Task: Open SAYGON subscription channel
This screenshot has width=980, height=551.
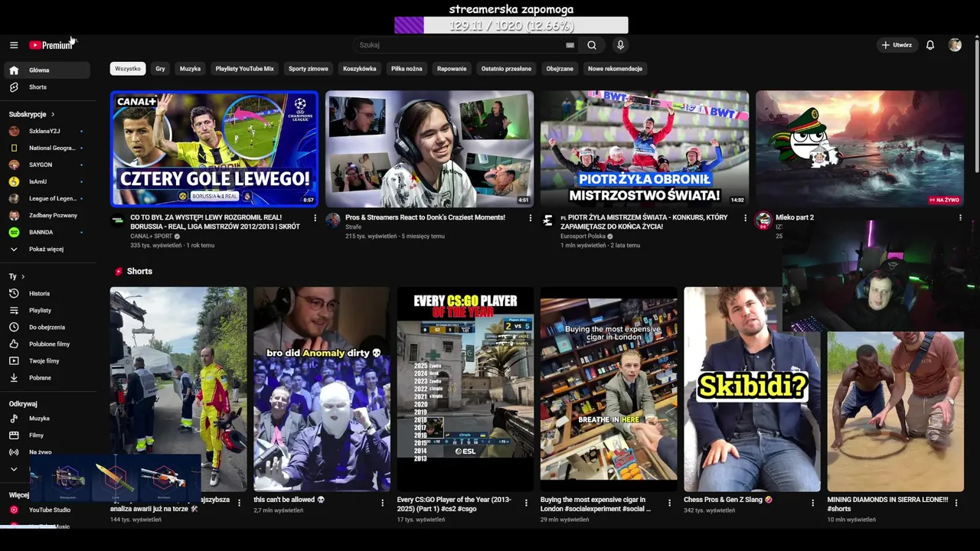Action: pos(47,165)
